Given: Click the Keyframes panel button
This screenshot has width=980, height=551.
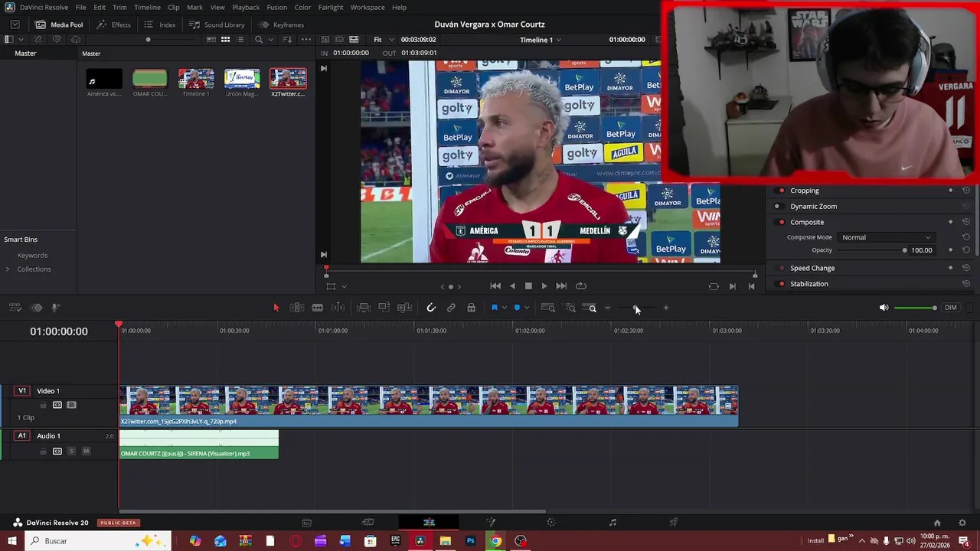Looking at the screenshot, I should (x=281, y=24).
